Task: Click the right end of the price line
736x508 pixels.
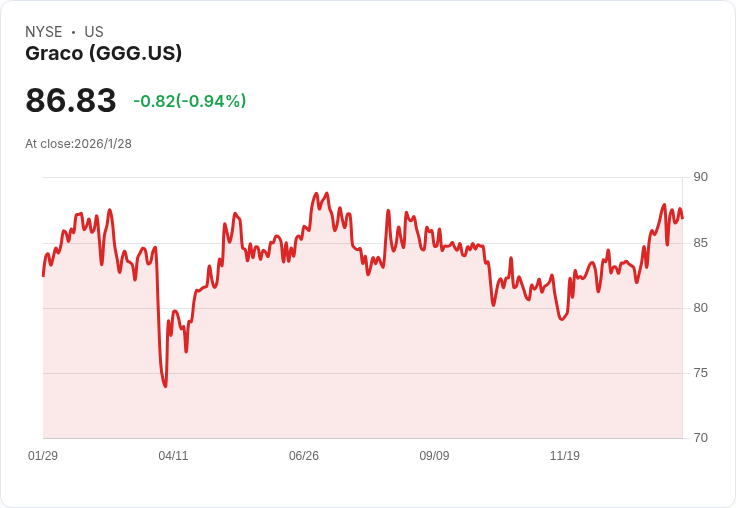Action: point(682,218)
